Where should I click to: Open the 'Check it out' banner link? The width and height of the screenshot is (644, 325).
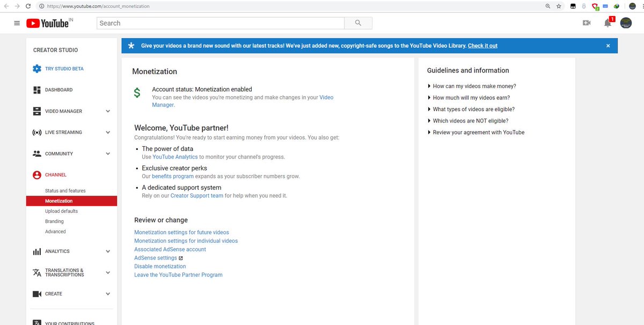[x=482, y=46]
